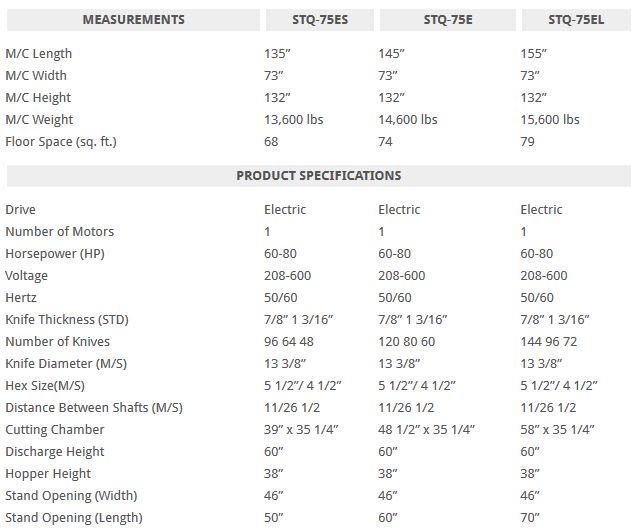636x531 pixels.
Task: Click the 70” stand opening length value
Action: pyautogui.click(x=531, y=518)
